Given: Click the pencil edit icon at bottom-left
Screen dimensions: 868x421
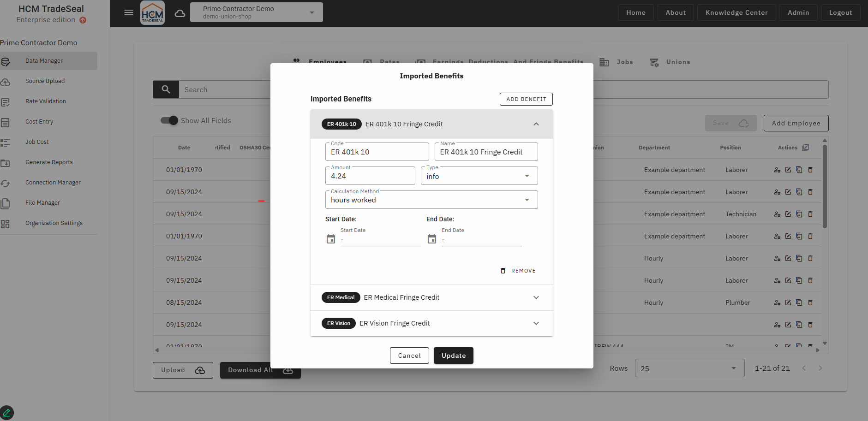Looking at the screenshot, I should pos(7,412).
